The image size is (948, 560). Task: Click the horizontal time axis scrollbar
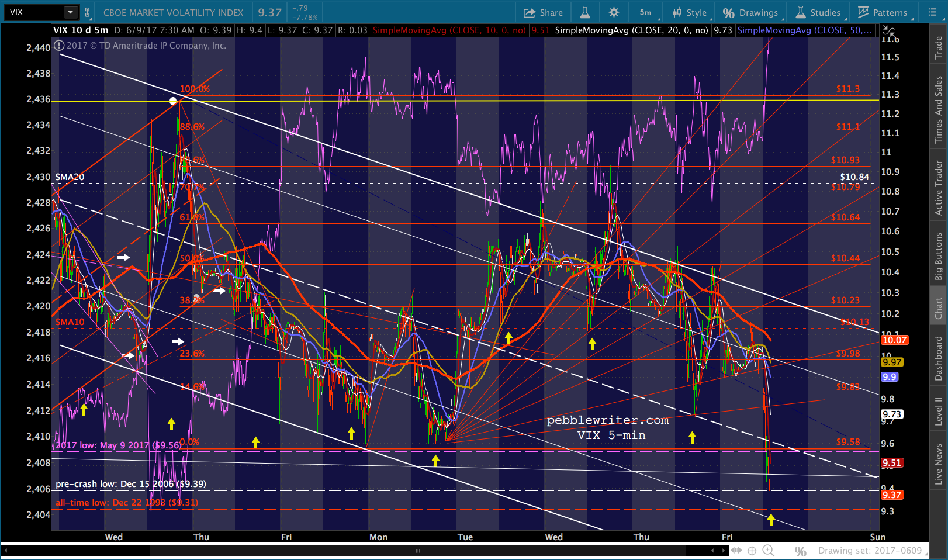click(417, 551)
